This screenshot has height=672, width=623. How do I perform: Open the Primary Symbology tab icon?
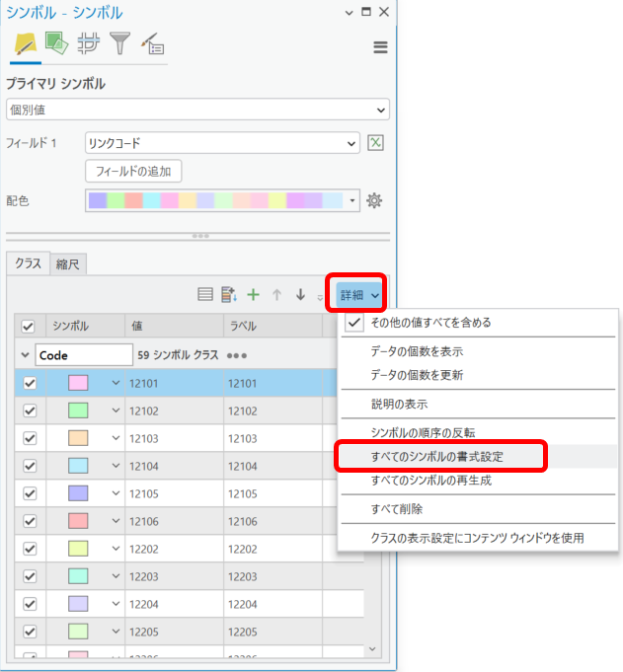24,44
